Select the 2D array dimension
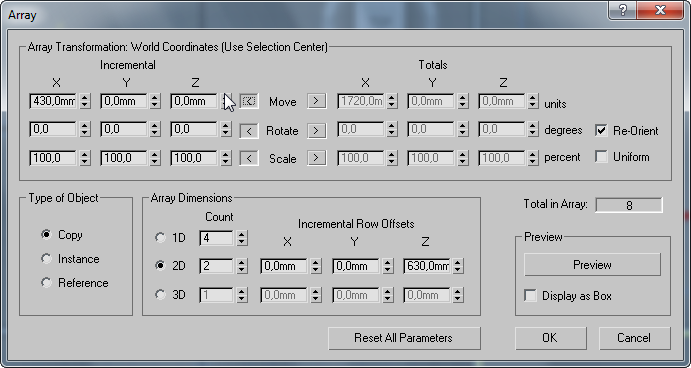Viewport: 691px width, 368px height. (160, 265)
